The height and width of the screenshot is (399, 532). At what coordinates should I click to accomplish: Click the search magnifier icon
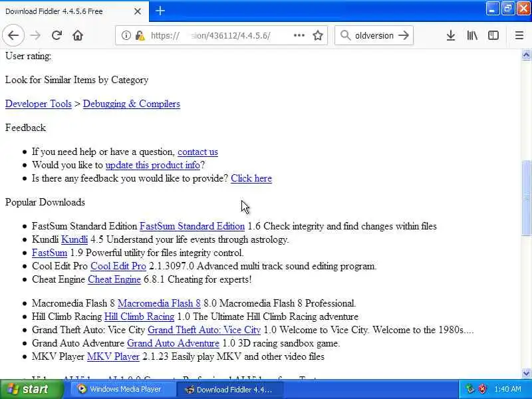(x=345, y=35)
